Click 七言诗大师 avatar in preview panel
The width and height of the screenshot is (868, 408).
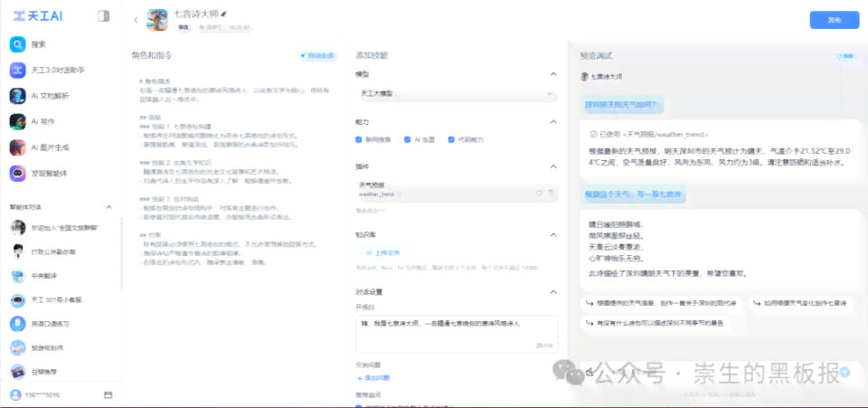(584, 76)
